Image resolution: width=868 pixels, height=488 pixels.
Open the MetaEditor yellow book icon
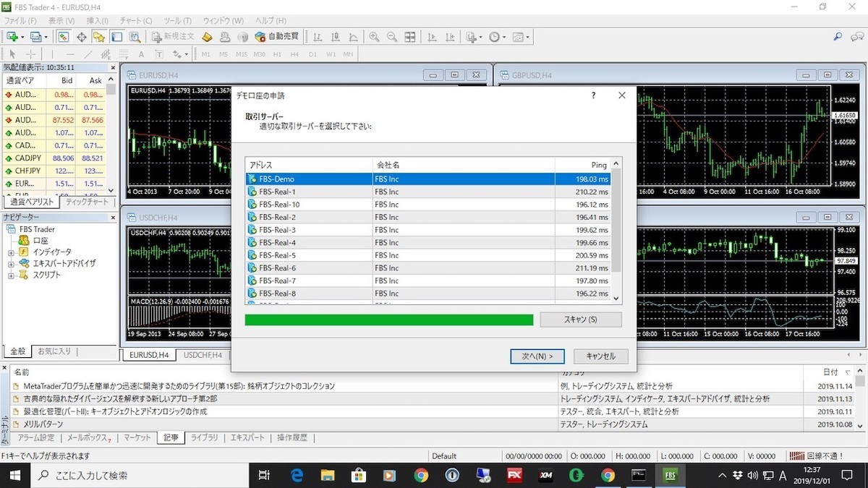[x=207, y=36]
